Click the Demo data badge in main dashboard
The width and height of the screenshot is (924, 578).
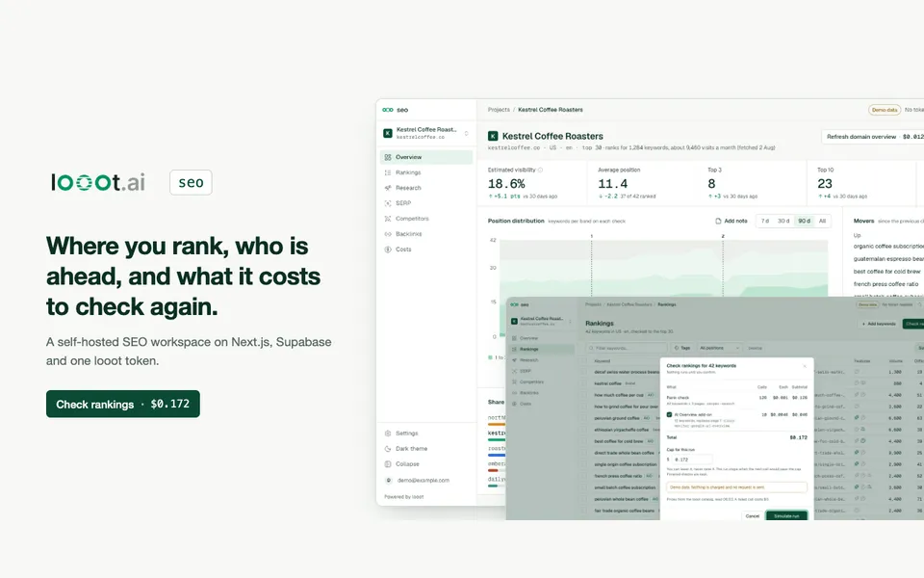pos(884,110)
